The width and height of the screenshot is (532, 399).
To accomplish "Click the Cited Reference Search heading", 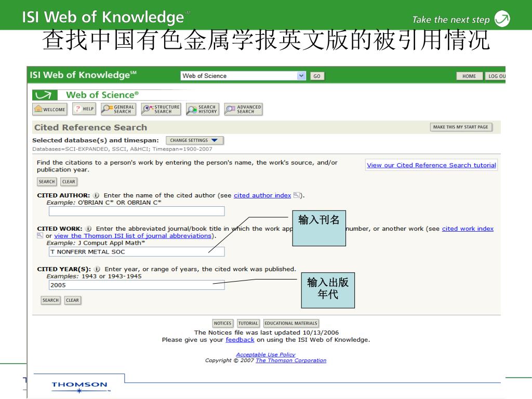I will click(90, 128).
